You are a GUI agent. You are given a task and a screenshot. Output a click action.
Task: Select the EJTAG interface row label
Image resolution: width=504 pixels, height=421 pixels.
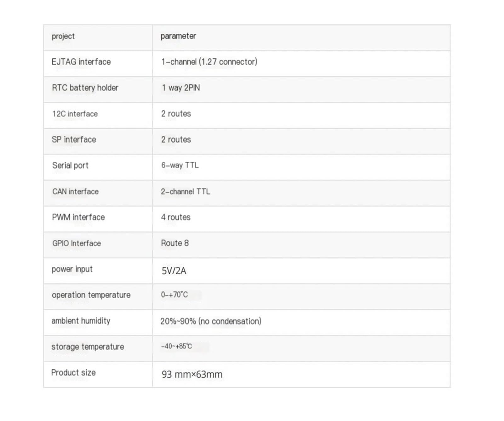tap(81, 62)
